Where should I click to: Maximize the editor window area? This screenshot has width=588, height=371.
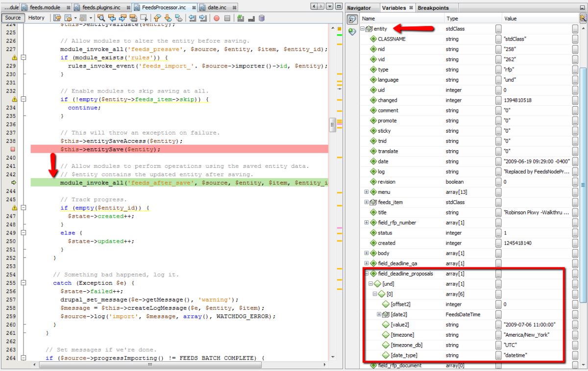[338, 6]
